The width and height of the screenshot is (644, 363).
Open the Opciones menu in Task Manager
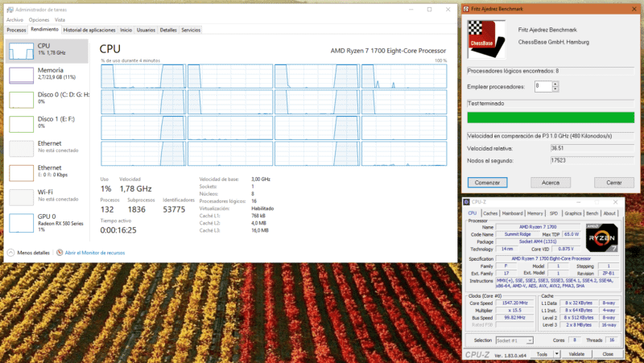(x=39, y=19)
